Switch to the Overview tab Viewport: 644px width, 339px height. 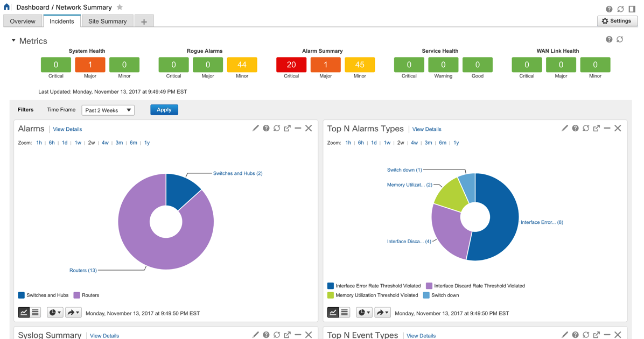pos(23,22)
